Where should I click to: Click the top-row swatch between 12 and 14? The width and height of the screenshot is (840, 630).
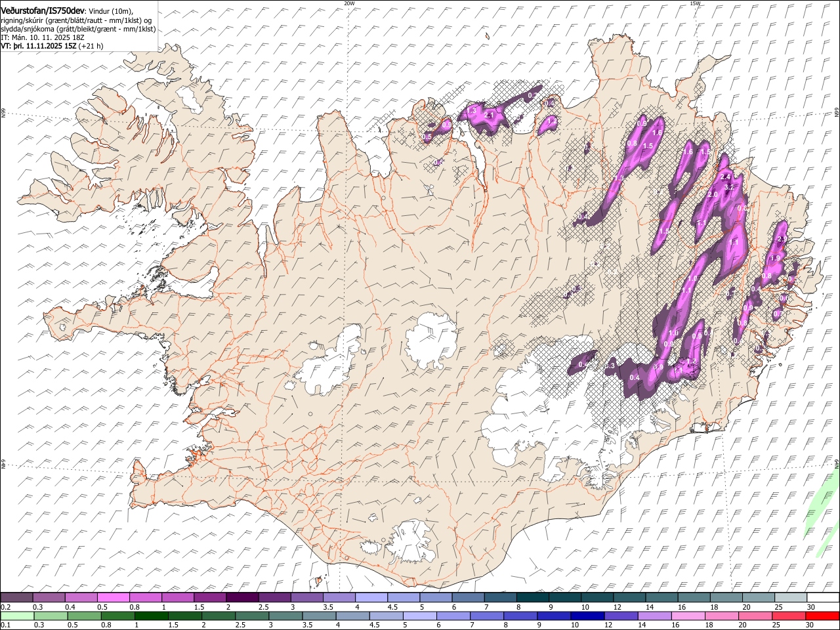click(x=628, y=597)
